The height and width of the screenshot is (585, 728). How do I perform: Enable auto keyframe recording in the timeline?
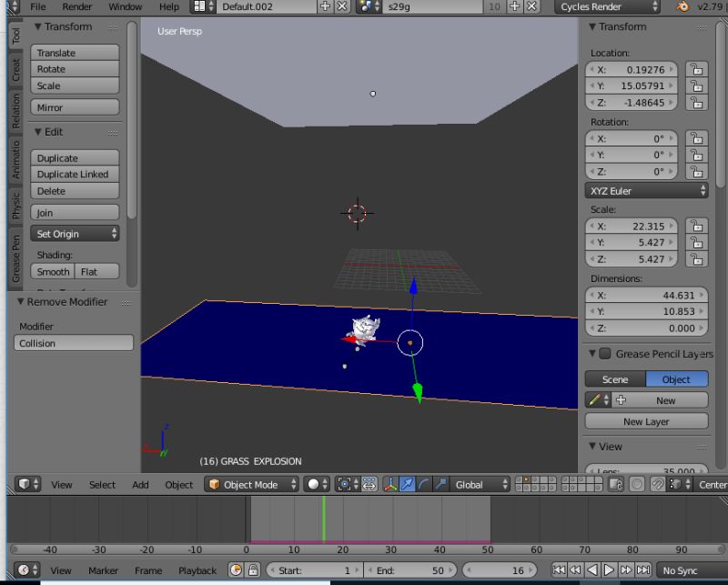235,570
